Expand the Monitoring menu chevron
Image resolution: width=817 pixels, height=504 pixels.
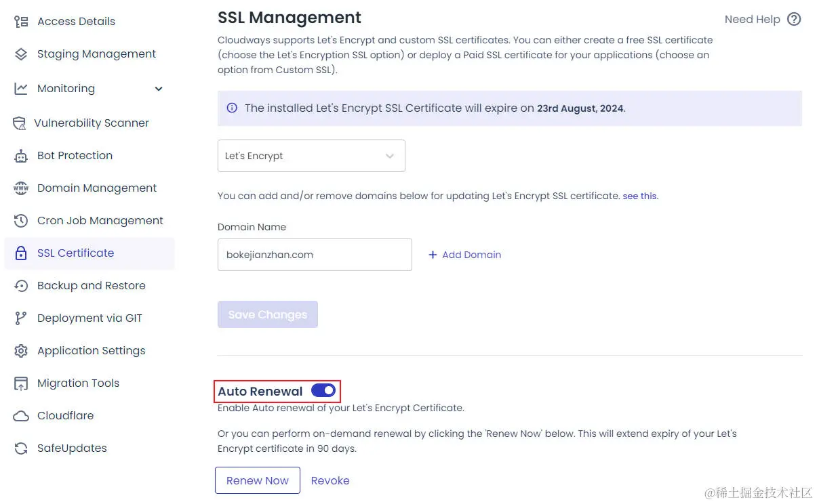(159, 89)
